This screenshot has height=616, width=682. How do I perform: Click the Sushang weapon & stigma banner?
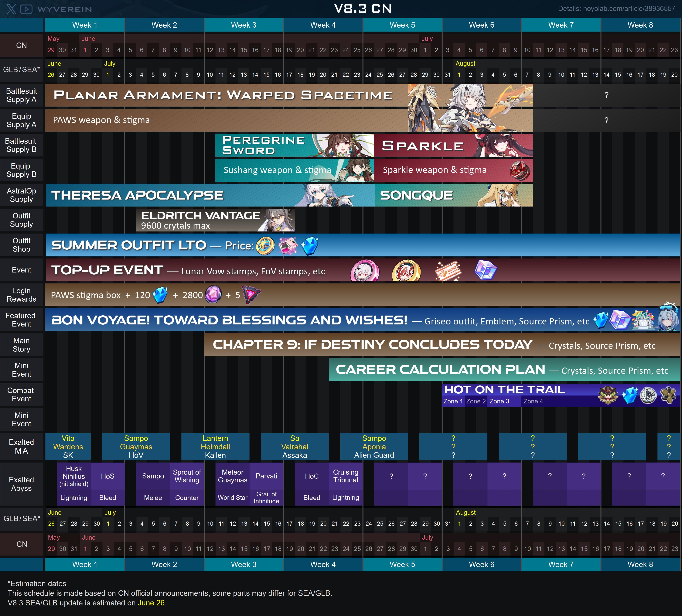[x=295, y=170]
